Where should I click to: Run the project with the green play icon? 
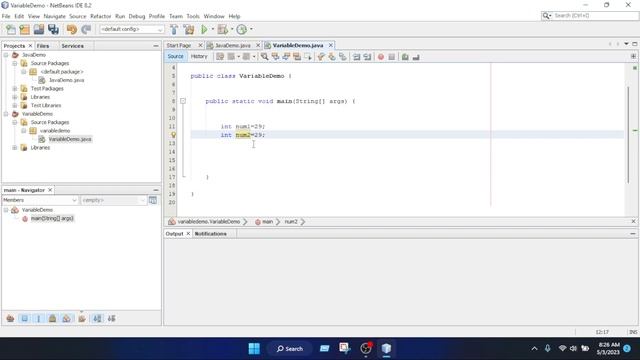pos(204,29)
